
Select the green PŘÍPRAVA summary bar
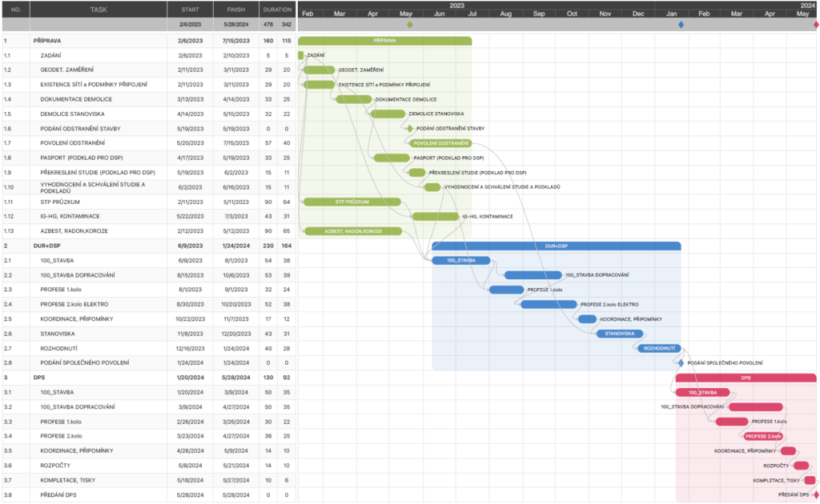384,41
